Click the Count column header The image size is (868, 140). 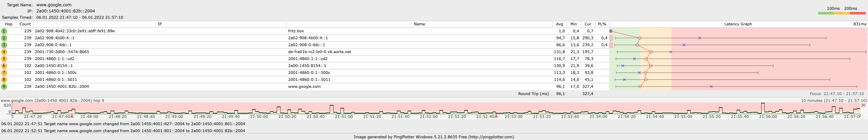pyautogui.click(x=25, y=24)
